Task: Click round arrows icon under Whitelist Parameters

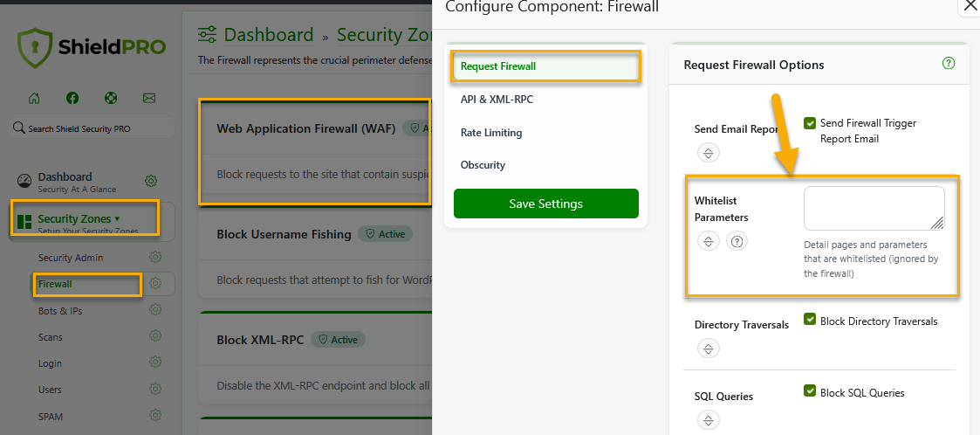Action: point(708,241)
